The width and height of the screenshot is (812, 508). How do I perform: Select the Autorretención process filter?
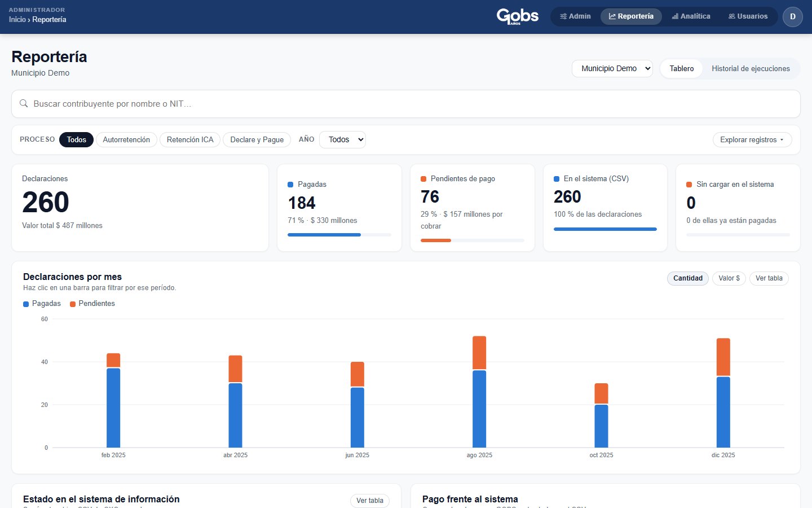(x=126, y=139)
